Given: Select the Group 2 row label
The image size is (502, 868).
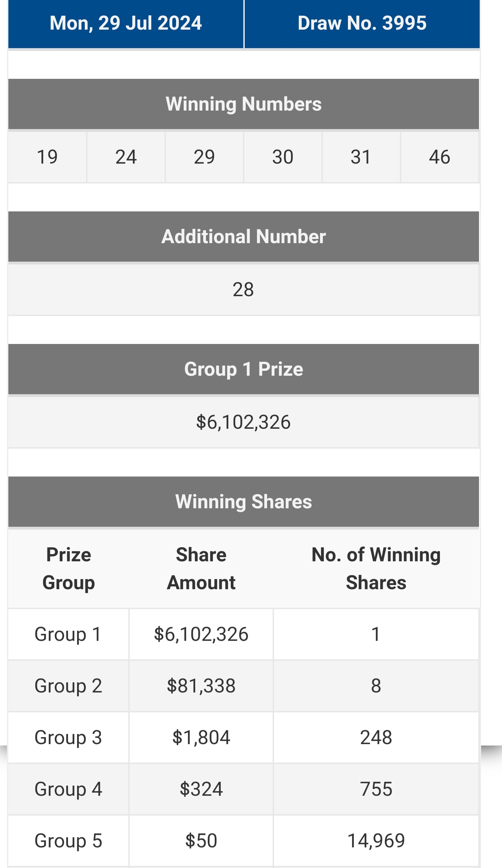Looking at the screenshot, I should [x=68, y=686].
